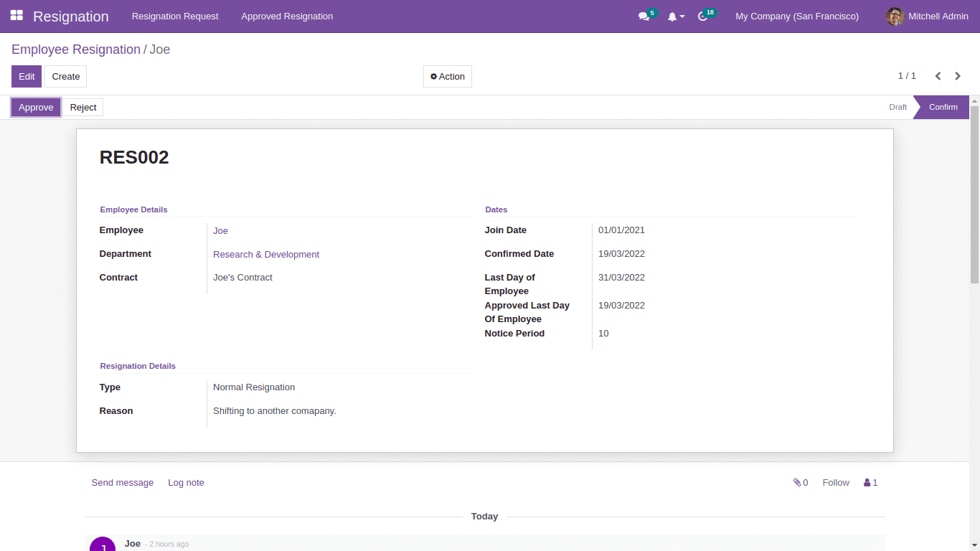Screen dimensions: 980x551
Task: Click Mitchell Admin's avatar picture
Action: 895,16
